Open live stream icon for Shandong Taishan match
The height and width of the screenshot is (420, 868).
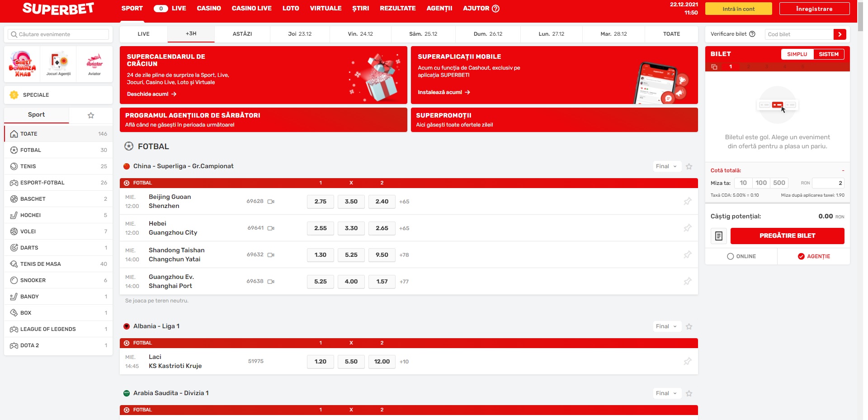tap(271, 255)
